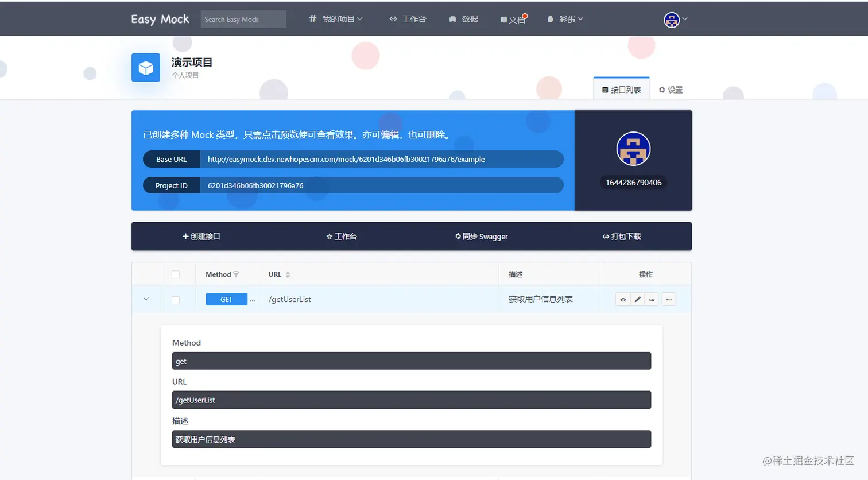868x480 pixels.
Task: Edit /getUserList with the pencil icon
Action: [638, 299]
